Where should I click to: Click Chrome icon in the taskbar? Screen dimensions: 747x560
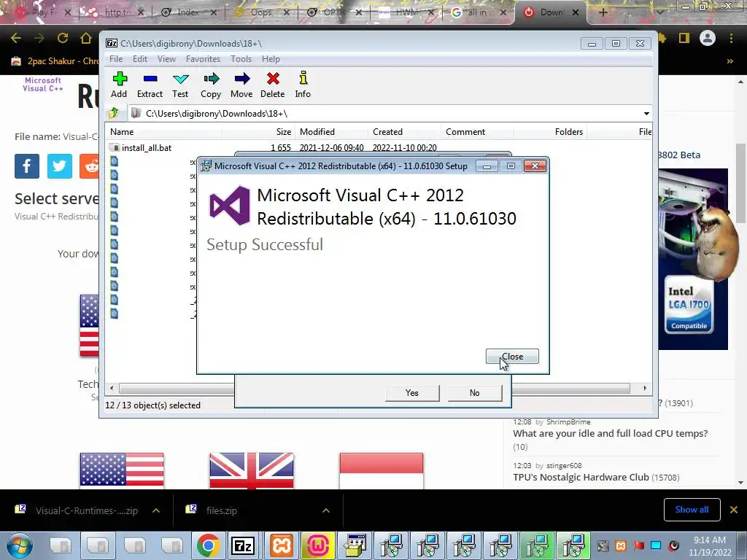tap(208, 545)
